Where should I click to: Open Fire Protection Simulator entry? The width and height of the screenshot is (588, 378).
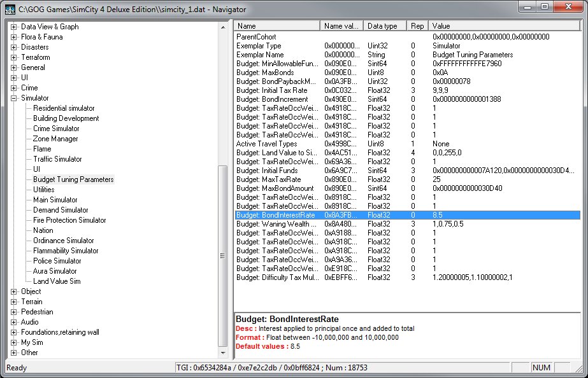point(69,220)
